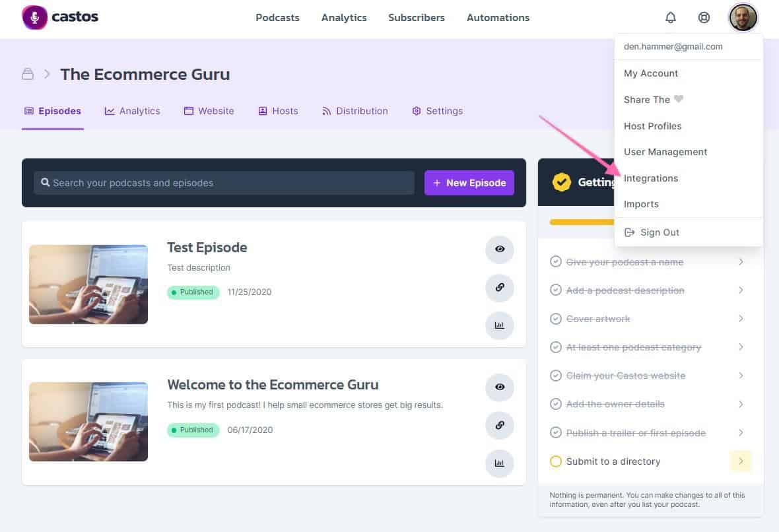
Task: Open Automations in the top navigation
Action: 498,17
